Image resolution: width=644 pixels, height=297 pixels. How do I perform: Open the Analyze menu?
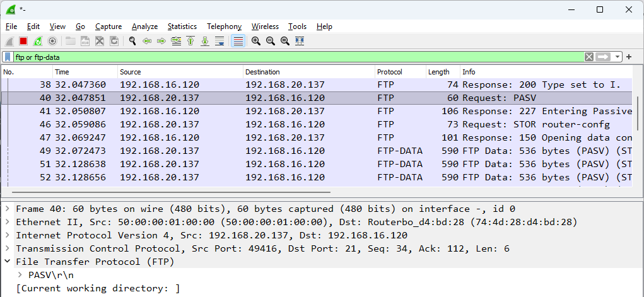tap(144, 26)
